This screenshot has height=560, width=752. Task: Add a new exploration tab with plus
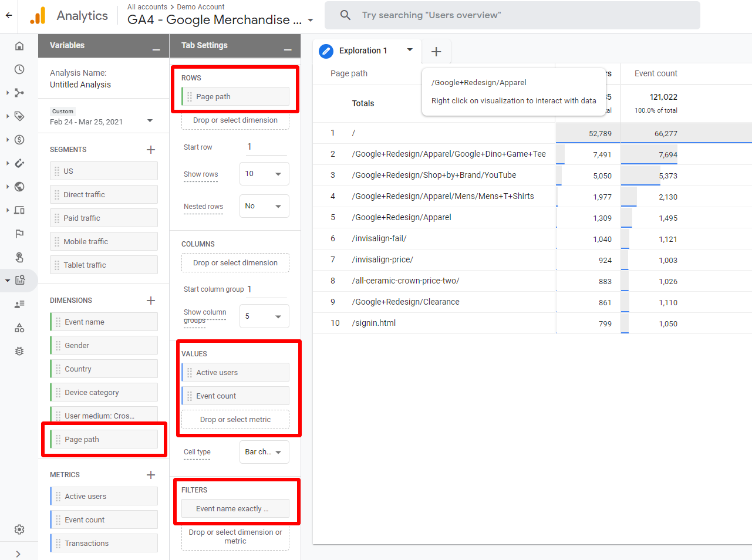click(x=436, y=52)
